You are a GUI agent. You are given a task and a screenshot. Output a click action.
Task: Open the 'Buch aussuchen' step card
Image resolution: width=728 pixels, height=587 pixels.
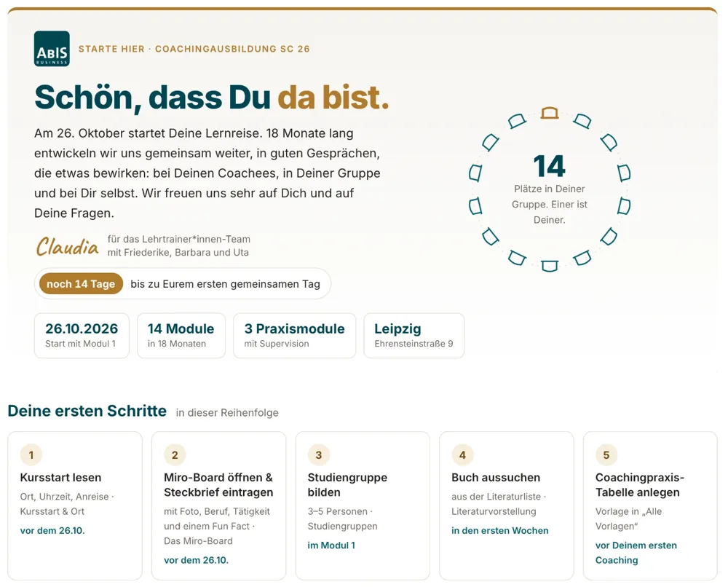point(507,505)
